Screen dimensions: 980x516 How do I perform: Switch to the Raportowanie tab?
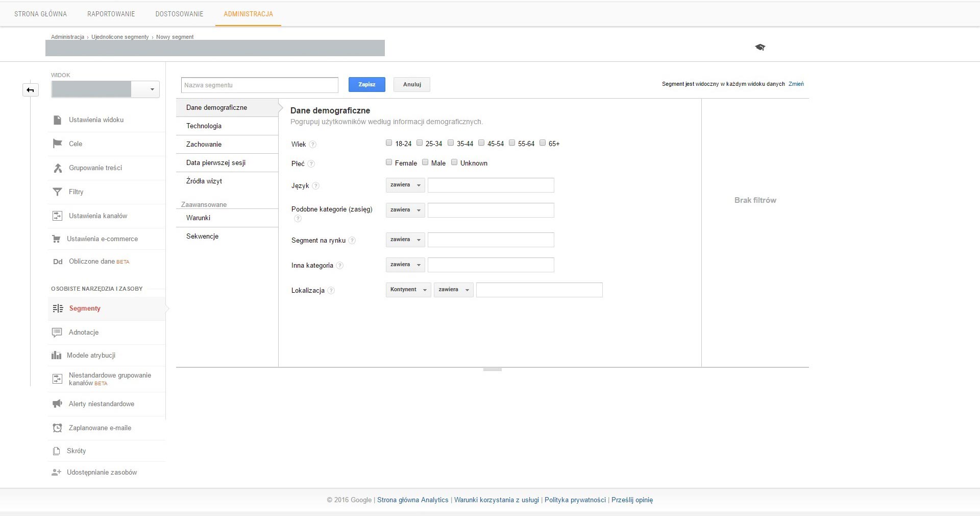(x=111, y=14)
